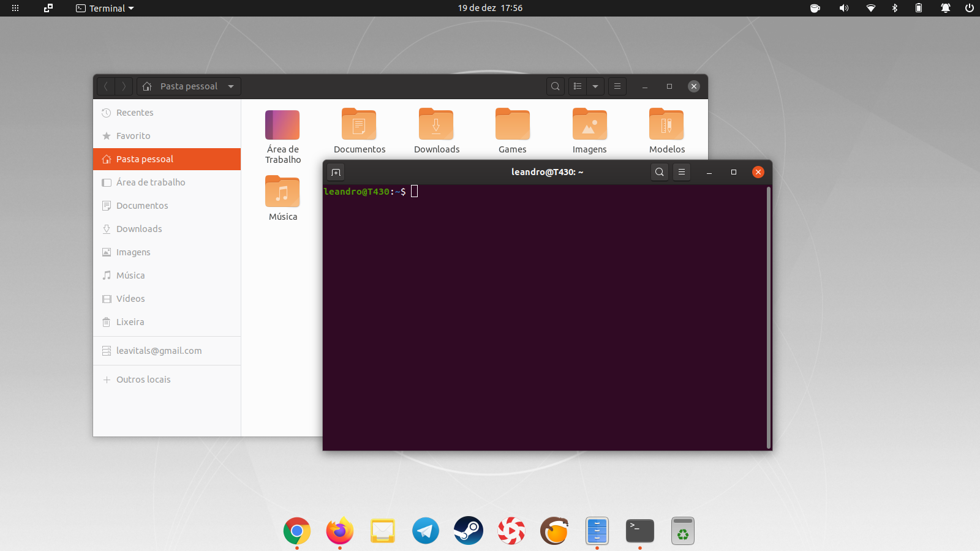
Task: Open the Modelos folder icon
Action: click(x=666, y=124)
